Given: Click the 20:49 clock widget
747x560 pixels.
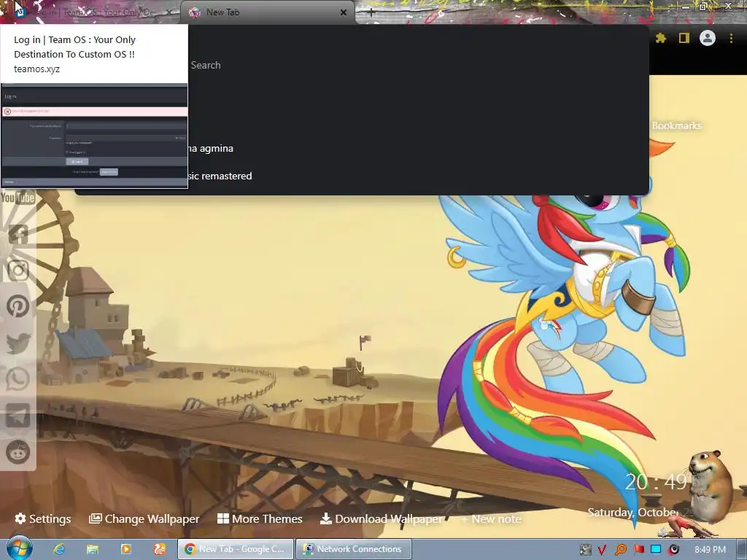Looking at the screenshot, I should [656, 483].
